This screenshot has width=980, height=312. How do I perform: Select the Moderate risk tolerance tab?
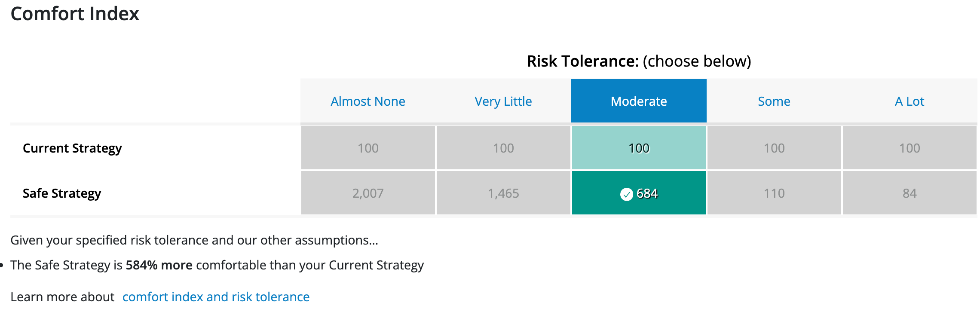pos(639,101)
